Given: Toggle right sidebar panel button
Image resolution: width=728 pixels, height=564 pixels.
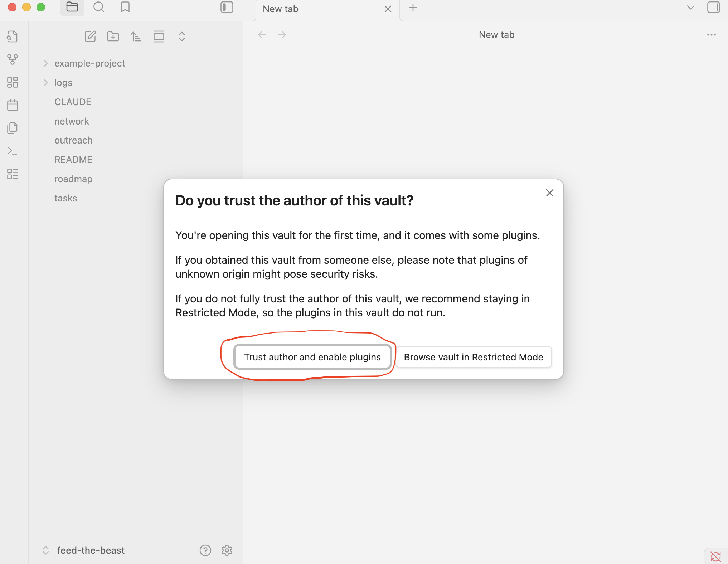Looking at the screenshot, I should pyautogui.click(x=713, y=7).
